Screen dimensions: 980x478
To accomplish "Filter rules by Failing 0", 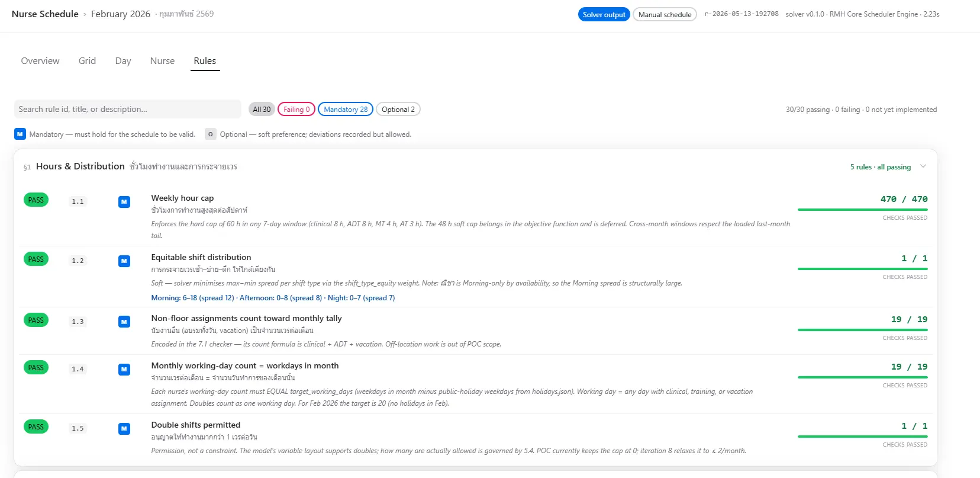I will 296,109.
